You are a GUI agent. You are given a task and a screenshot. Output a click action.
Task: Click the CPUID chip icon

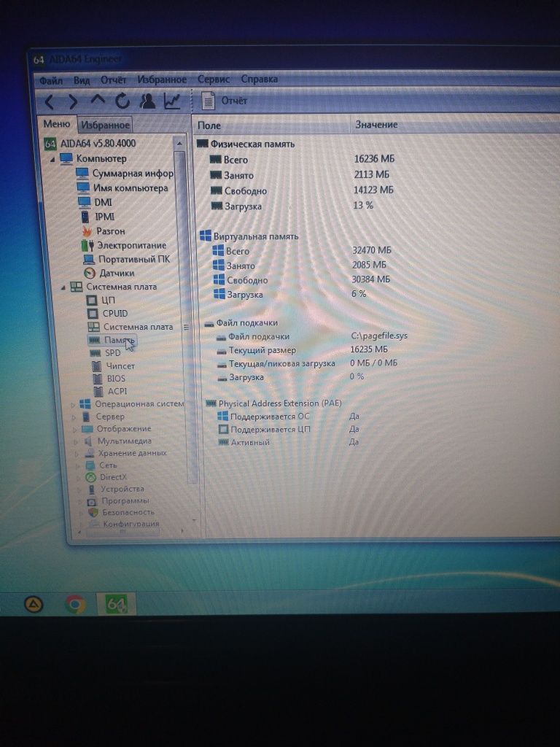(93, 314)
